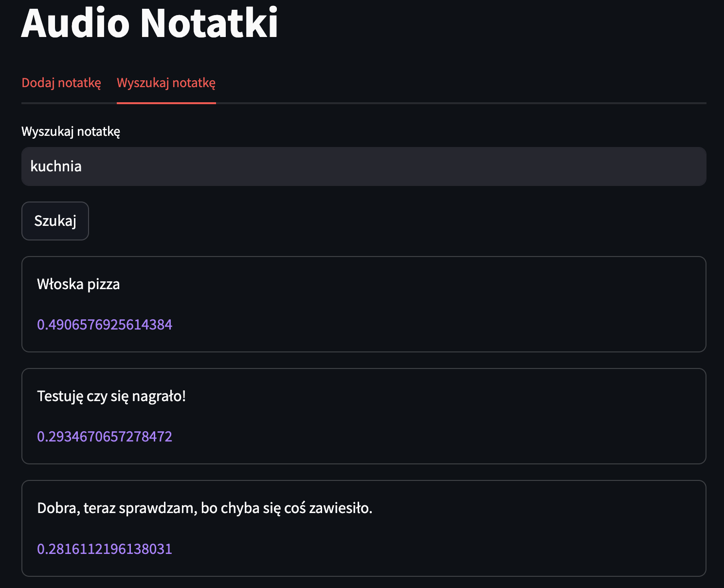
Task: Click the 0.2816112196138031 similarity score
Action: (x=105, y=549)
